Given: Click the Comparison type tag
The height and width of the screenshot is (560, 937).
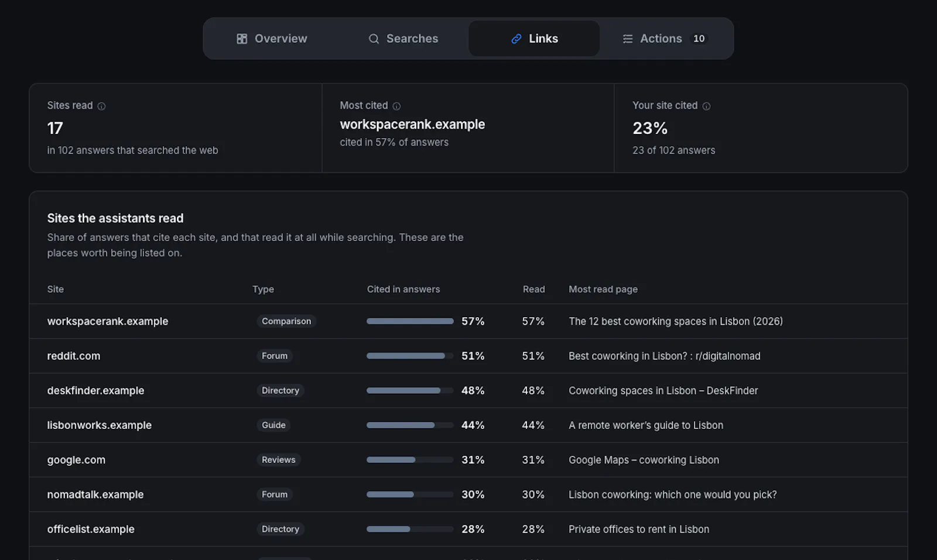Looking at the screenshot, I should [286, 321].
